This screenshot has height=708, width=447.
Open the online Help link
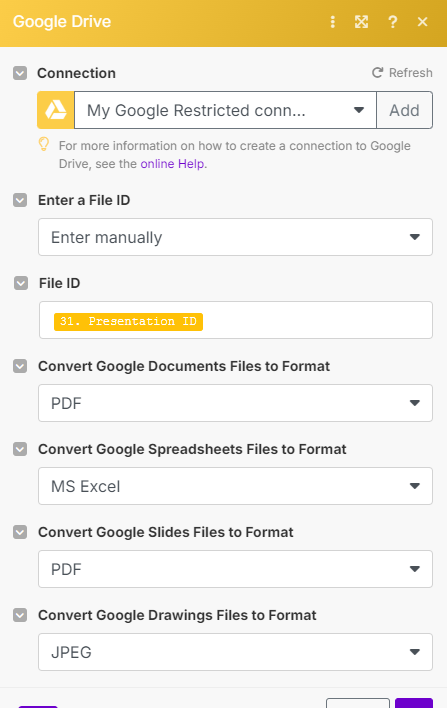(172, 163)
